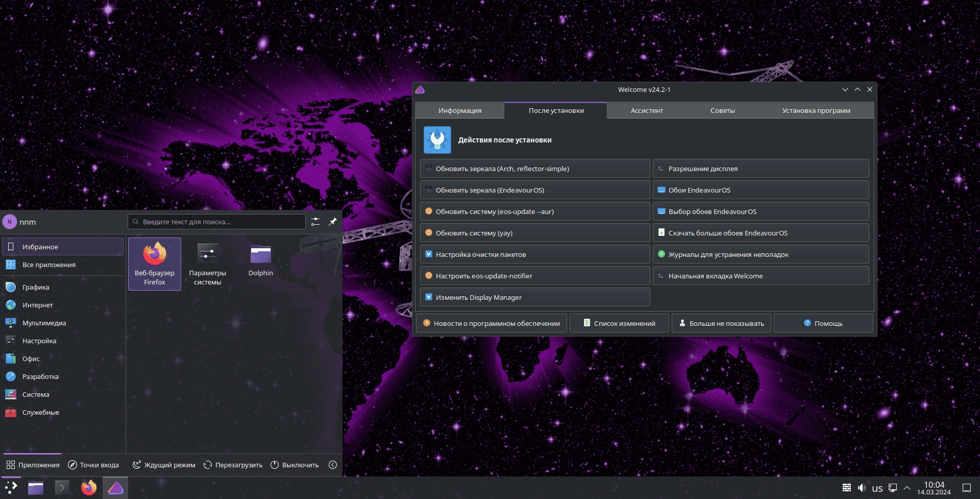This screenshot has width=980, height=499.
Task: Click the Welcome app taskbar icon
Action: pos(116,488)
